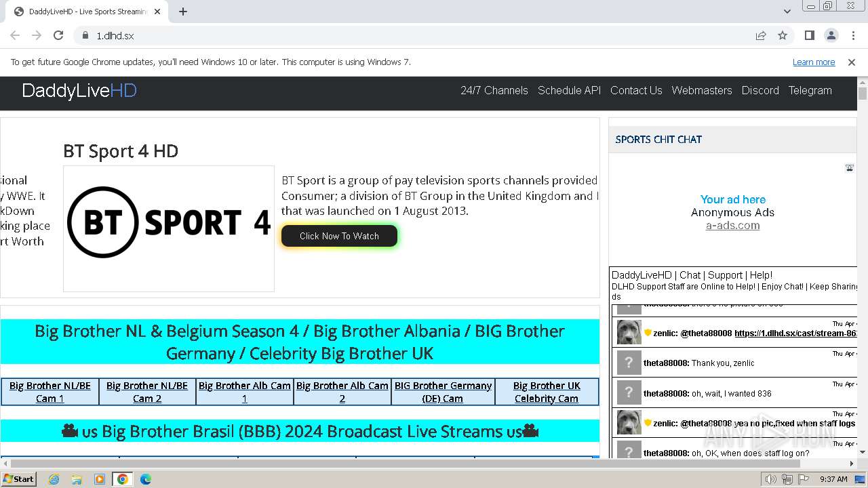Image resolution: width=868 pixels, height=488 pixels.
Task: Click zenlic's dog avatar beside stream link
Action: [629, 332]
